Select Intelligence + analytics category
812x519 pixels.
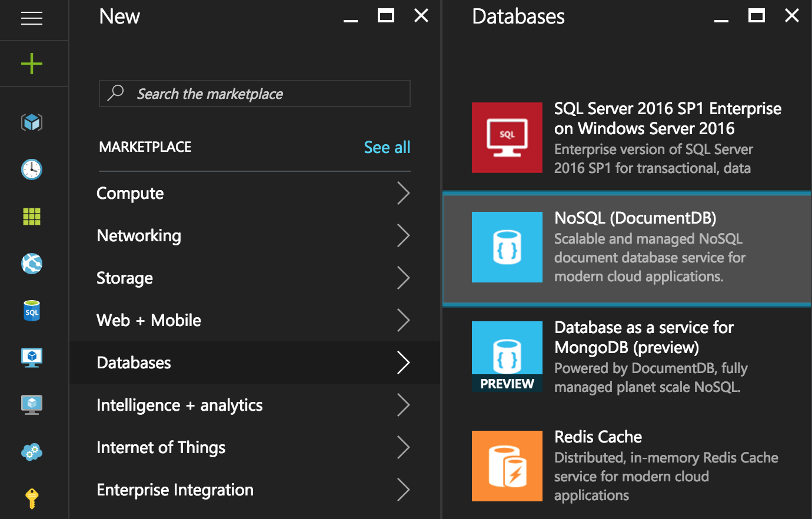(179, 405)
